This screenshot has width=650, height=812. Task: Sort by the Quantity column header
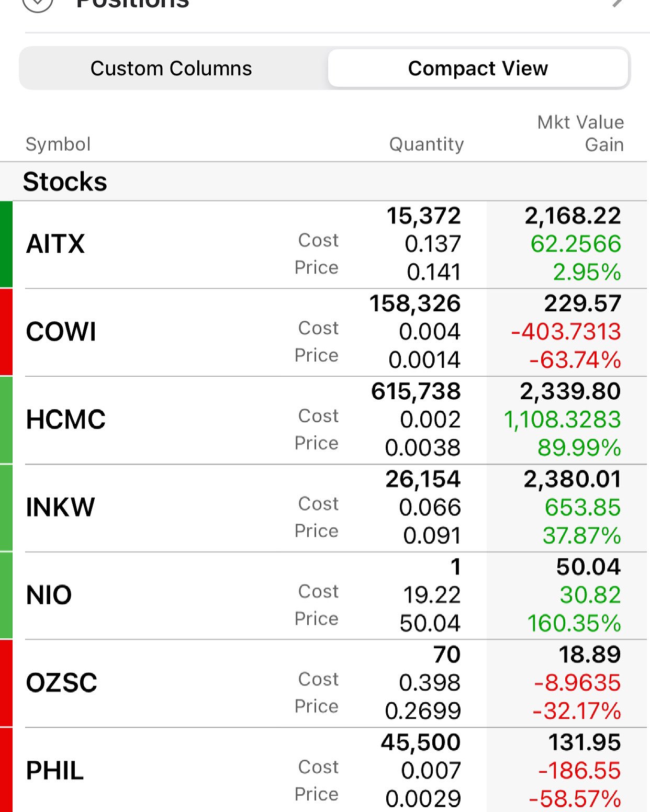[x=427, y=144]
